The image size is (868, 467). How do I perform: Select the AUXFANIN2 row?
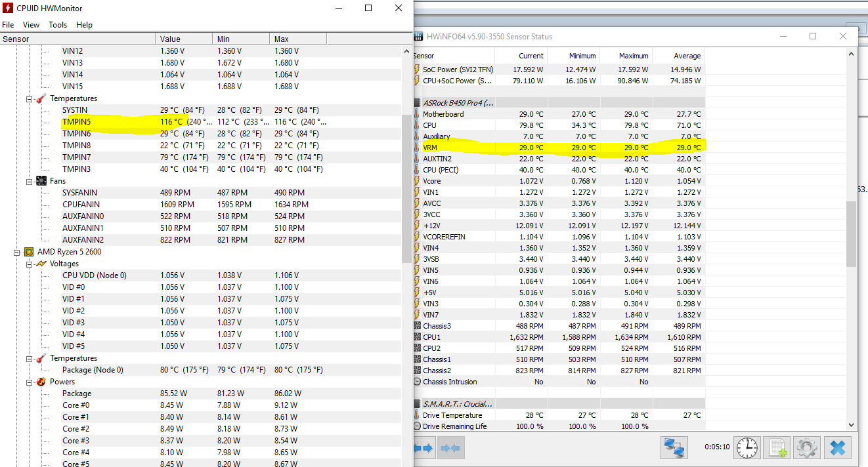click(x=201, y=240)
